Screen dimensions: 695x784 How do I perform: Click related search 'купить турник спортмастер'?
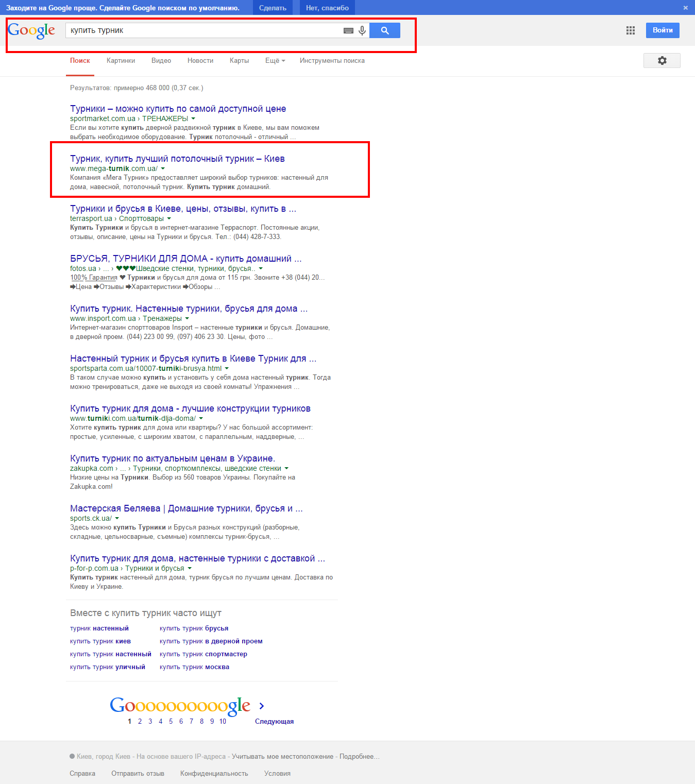pos(204,654)
